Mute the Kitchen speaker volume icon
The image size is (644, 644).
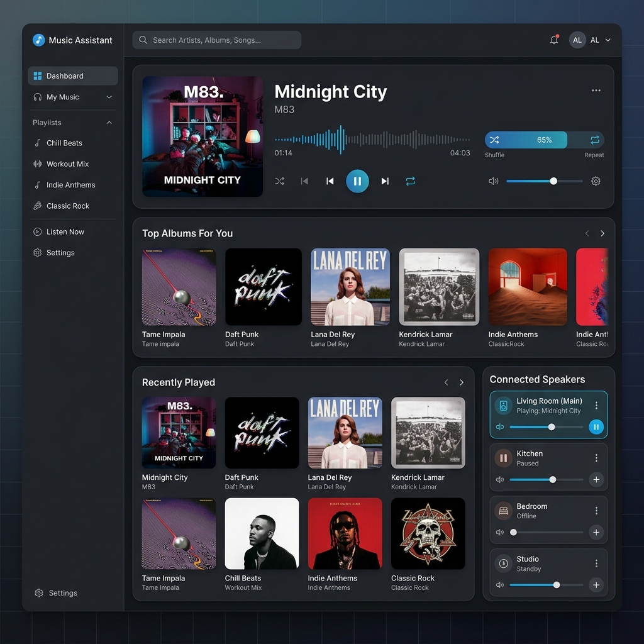(x=500, y=479)
